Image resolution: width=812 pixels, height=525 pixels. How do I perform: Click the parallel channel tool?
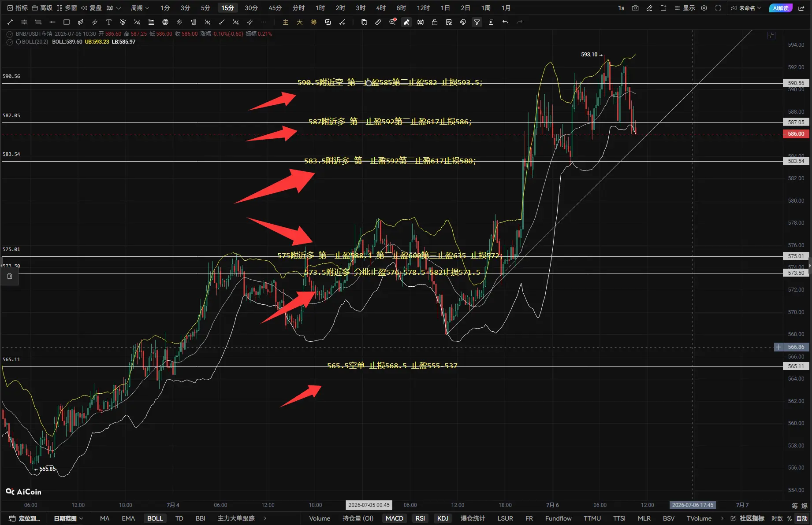tap(95, 22)
